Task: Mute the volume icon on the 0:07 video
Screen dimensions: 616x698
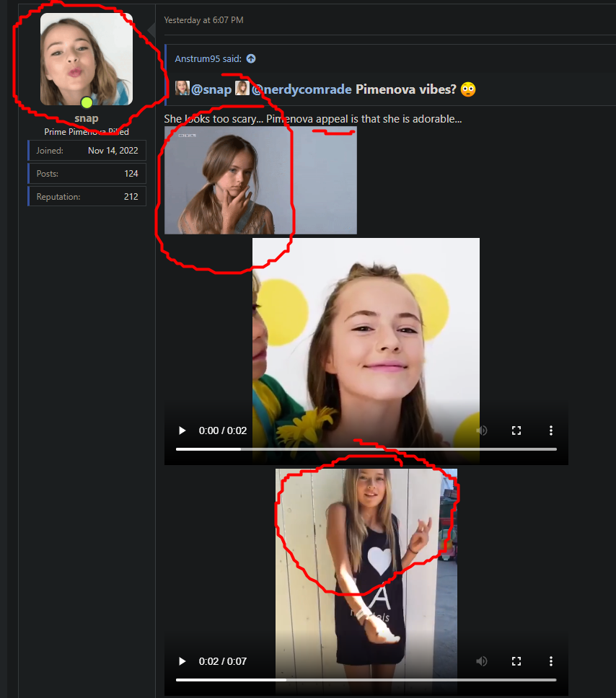Action: 482,661
